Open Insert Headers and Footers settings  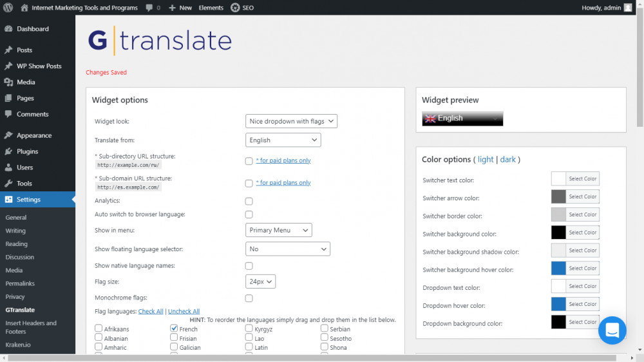tap(31, 327)
